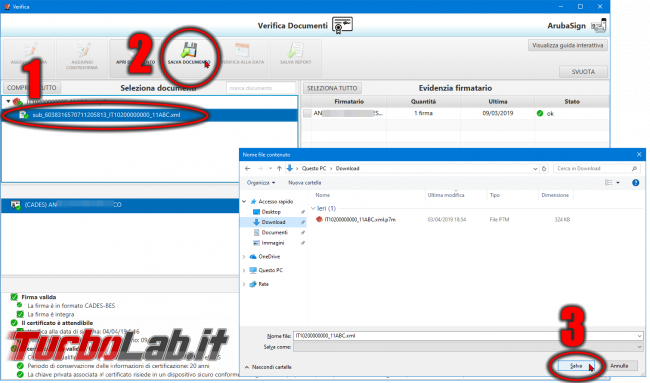Close the Nome file contenuto dialog
Viewport: 650px width, 383px height.
point(639,155)
